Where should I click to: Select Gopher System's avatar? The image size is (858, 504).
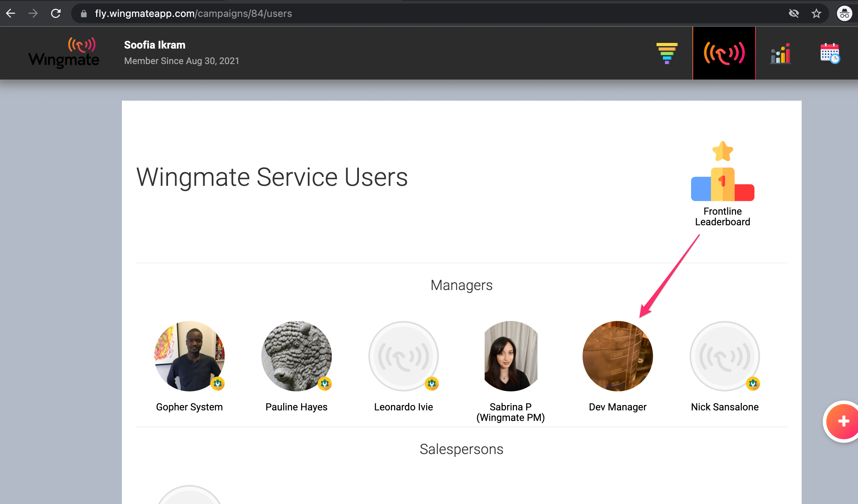coord(189,356)
